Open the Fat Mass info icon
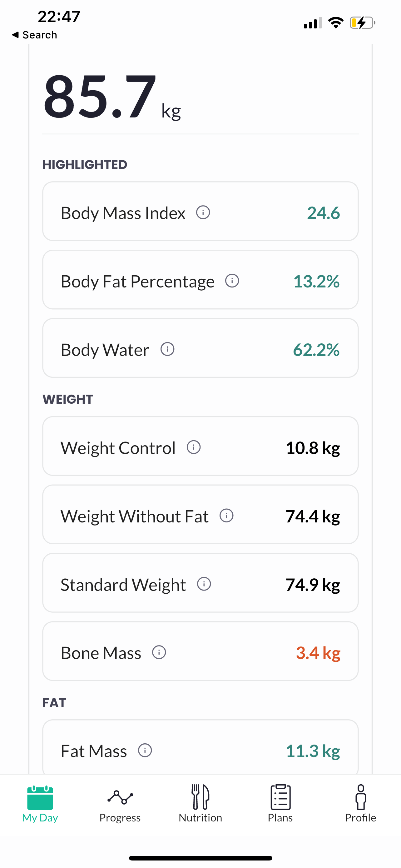This screenshot has height=868, width=401. 145,751
